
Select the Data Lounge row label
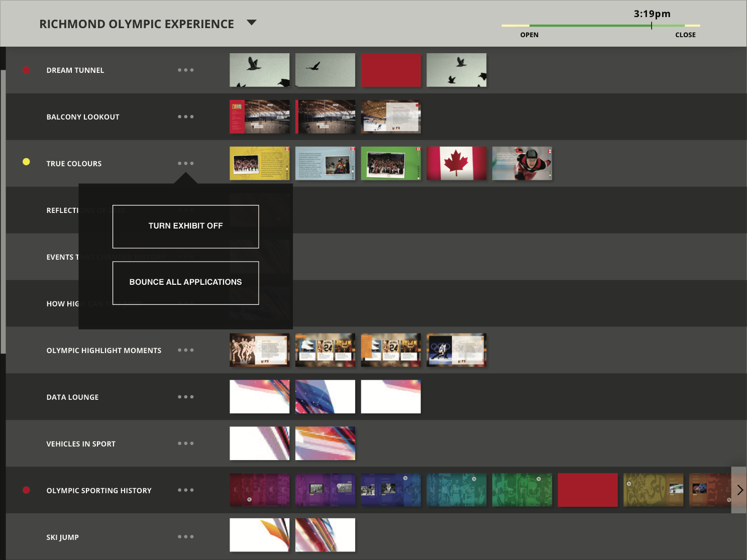pos(72,397)
